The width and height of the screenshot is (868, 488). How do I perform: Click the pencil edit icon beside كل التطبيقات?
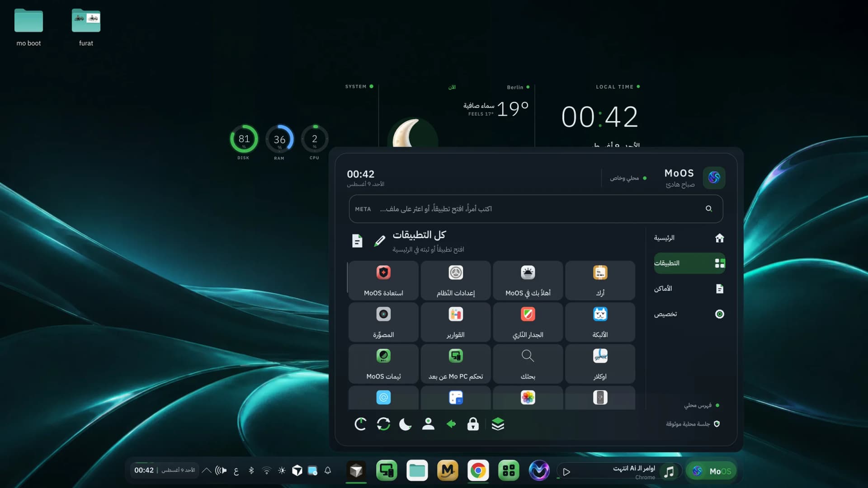[380, 241]
